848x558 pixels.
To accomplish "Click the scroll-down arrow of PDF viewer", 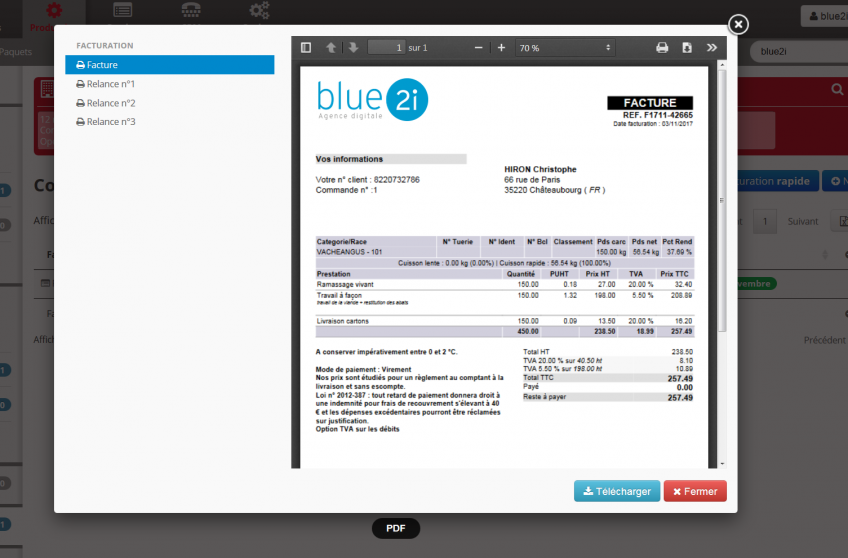I will [721, 464].
